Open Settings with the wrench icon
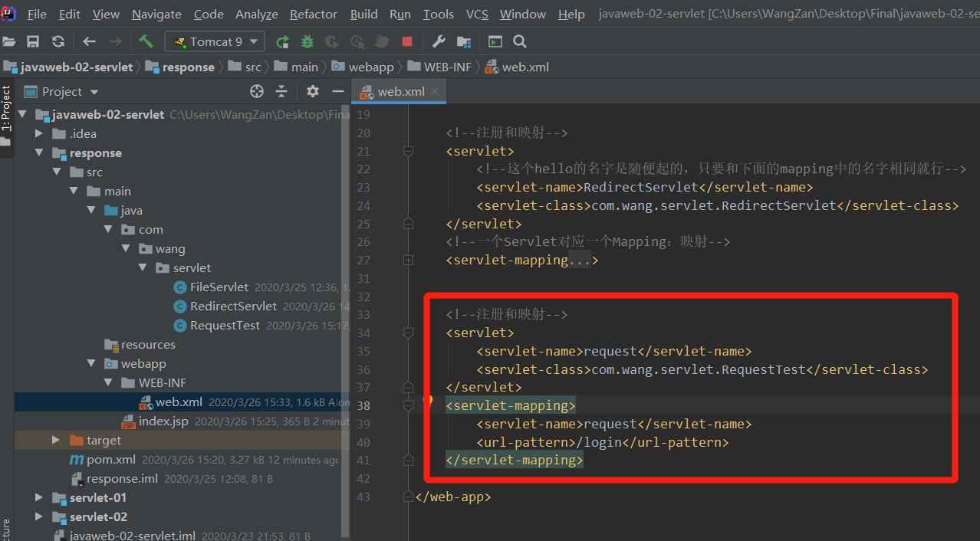The height and width of the screenshot is (541, 980). (x=439, y=41)
